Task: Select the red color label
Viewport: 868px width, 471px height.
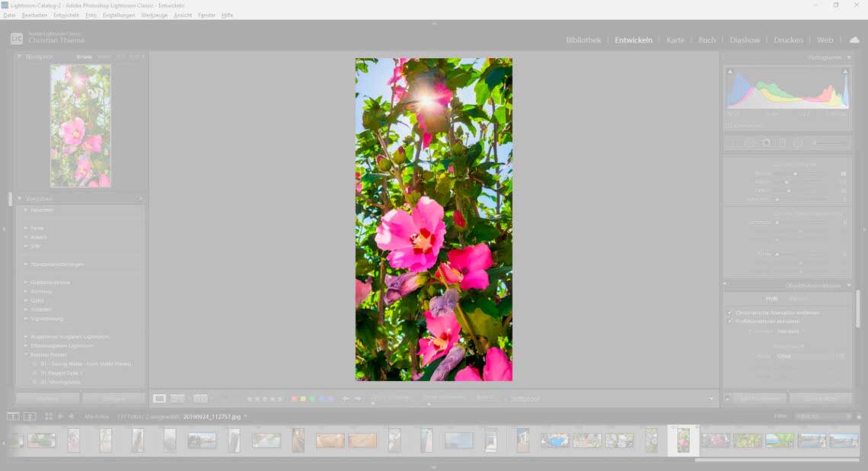Action: pyautogui.click(x=295, y=399)
